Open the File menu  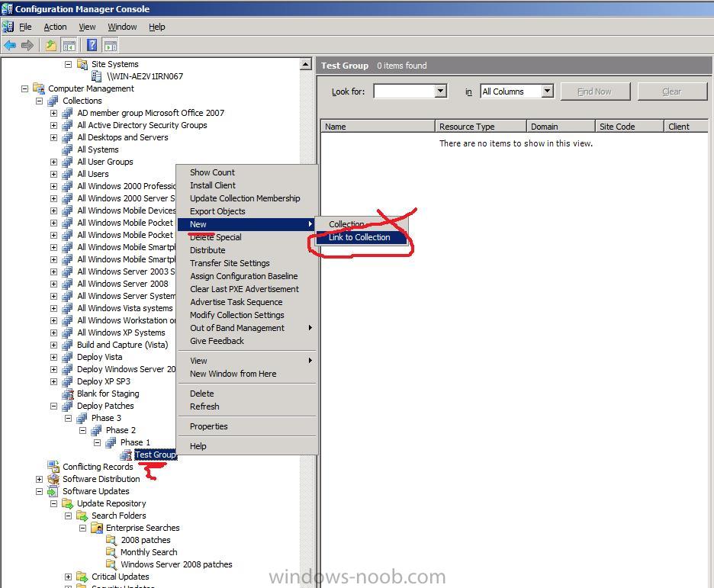coord(25,27)
